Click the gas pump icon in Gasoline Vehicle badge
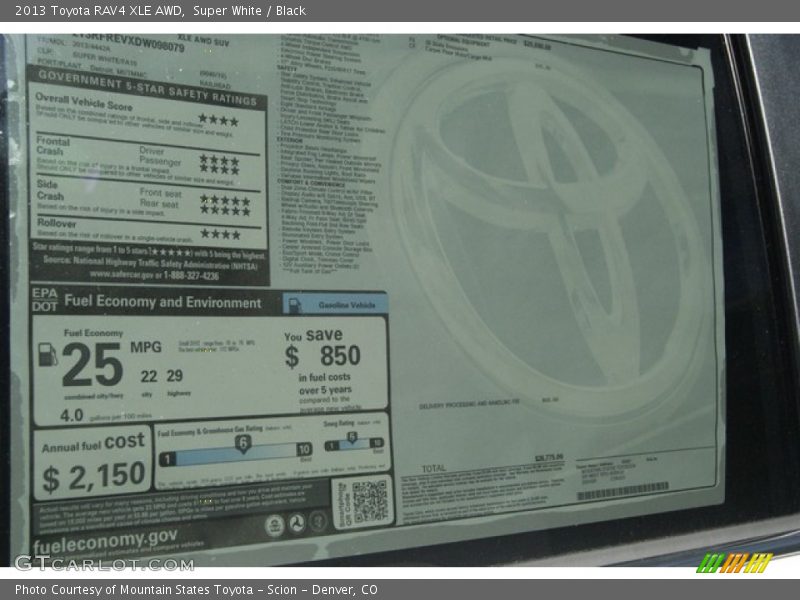 coord(295,305)
